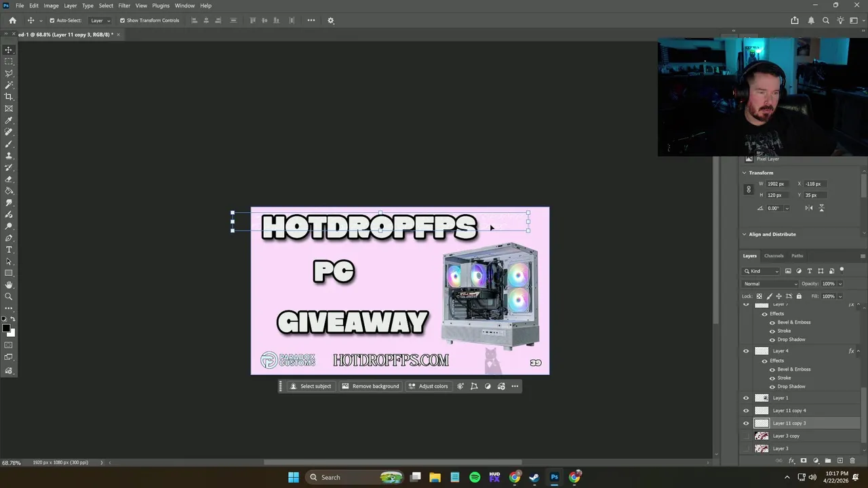Click the Generative fill icon in contextual bar
This screenshot has width=868, height=488.
pyautogui.click(x=460, y=386)
